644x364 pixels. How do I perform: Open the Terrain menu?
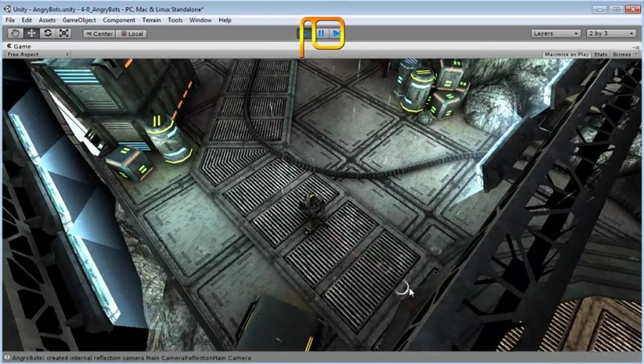tap(151, 20)
